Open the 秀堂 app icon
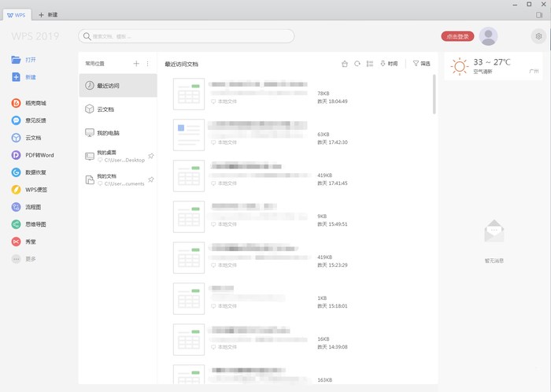This screenshot has height=392, width=551. coord(16,242)
